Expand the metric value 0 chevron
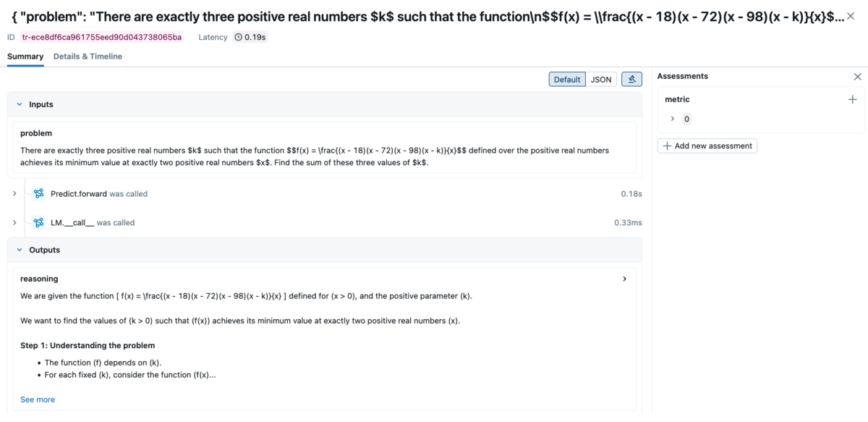The width and height of the screenshot is (868, 422). point(672,119)
